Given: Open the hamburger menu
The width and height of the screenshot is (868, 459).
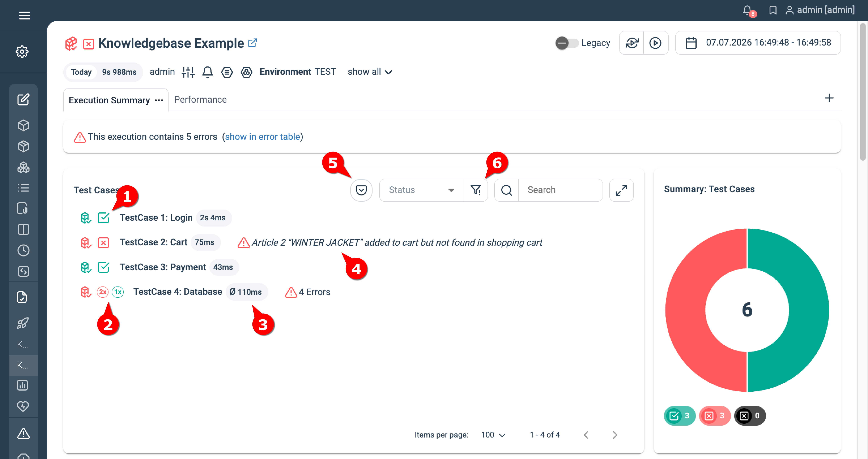Looking at the screenshot, I should coord(24,16).
